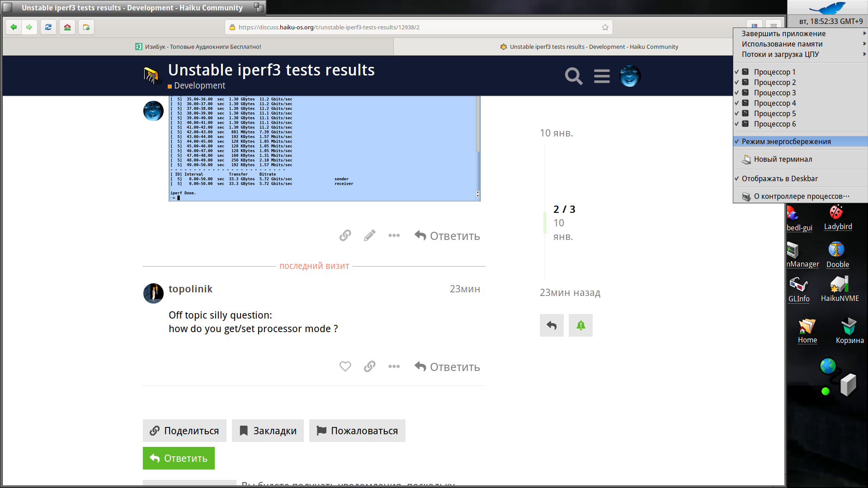Click the green Ответить topic button
This screenshot has width=868, height=488.
click(x=179, y=458)
